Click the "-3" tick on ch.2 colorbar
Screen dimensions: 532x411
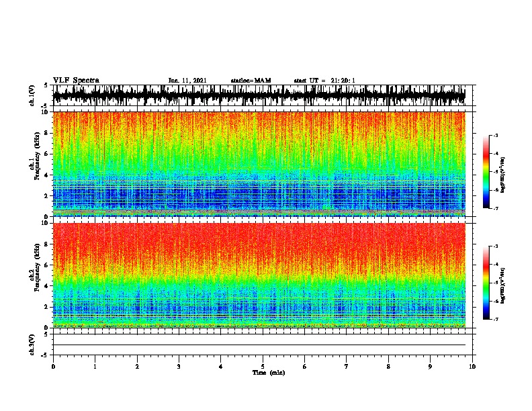495,246
